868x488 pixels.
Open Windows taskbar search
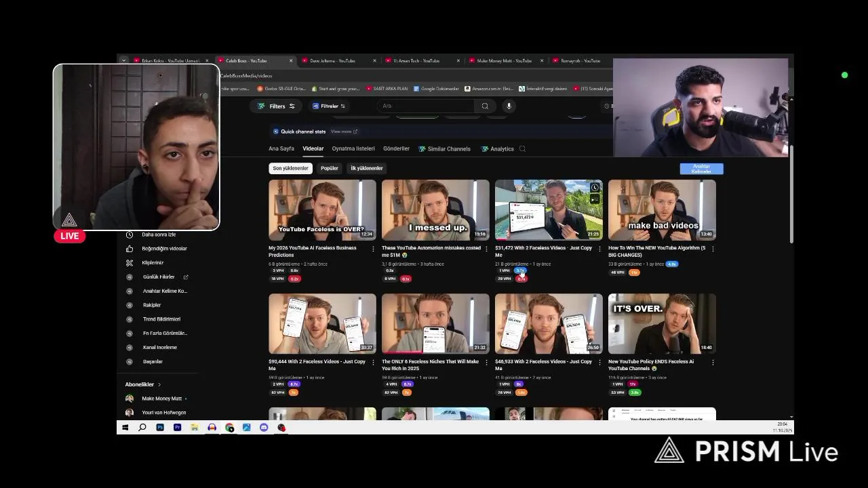(142, 428)
